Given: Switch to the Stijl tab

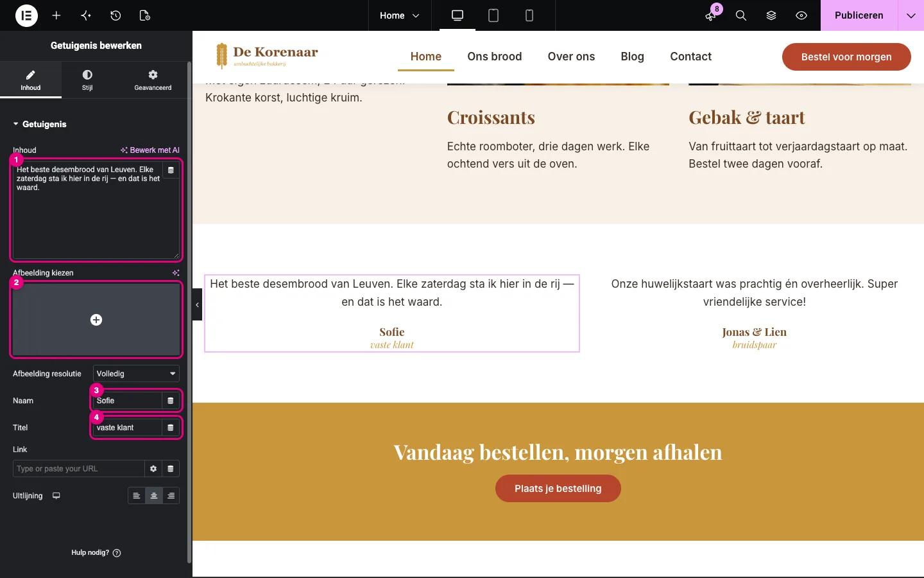Looking at the screenshot, I should (x=87, y=80).
